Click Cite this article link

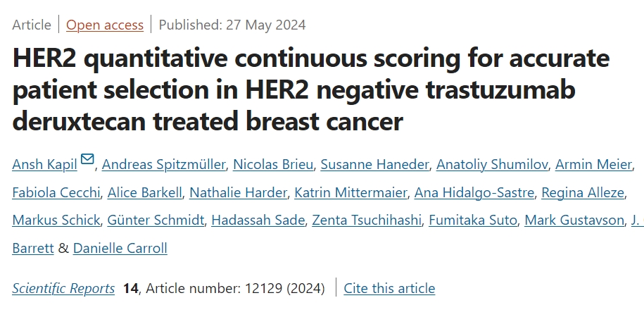[x=389, y=288]
